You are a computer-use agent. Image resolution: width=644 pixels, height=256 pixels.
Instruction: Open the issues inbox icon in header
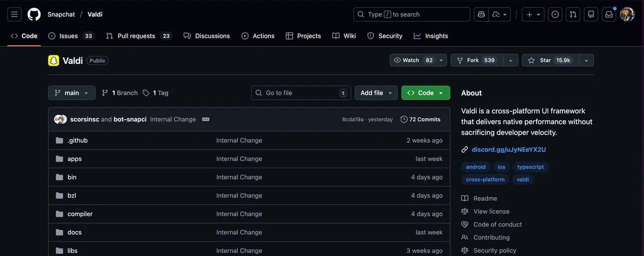point(555,14)
